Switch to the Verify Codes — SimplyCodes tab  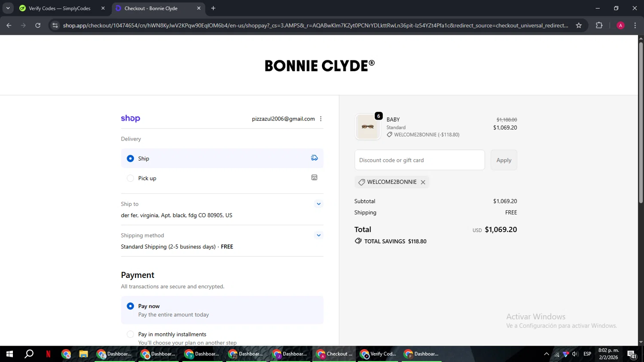(x=60, y=8)
